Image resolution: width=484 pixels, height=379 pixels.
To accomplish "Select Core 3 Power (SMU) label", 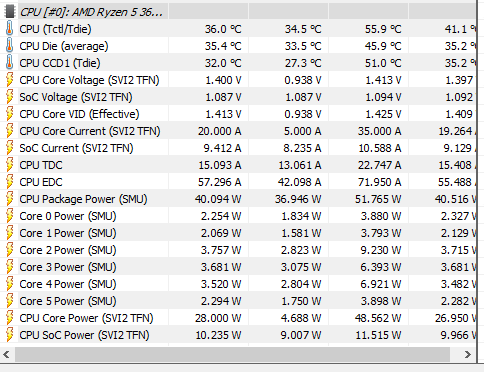I will (68, 267).
